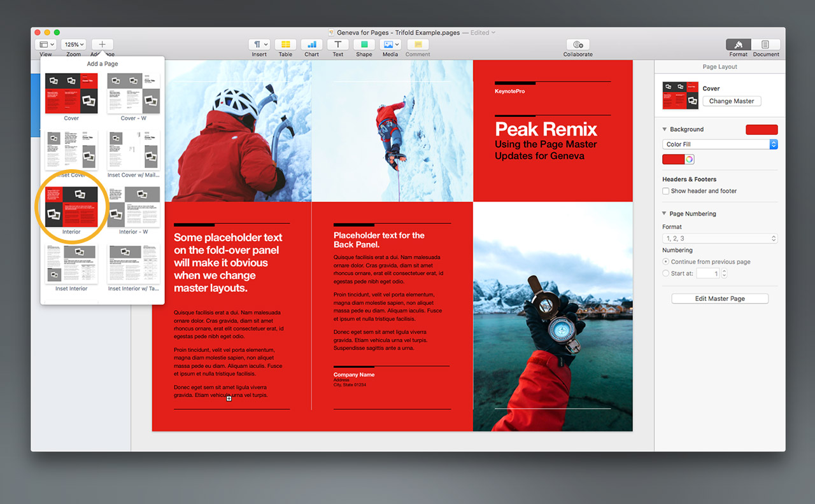The height and width of the screenshot is (504, 815).
Task: Enable Show header and footer checkbox
Action: [x=666, y=191]
